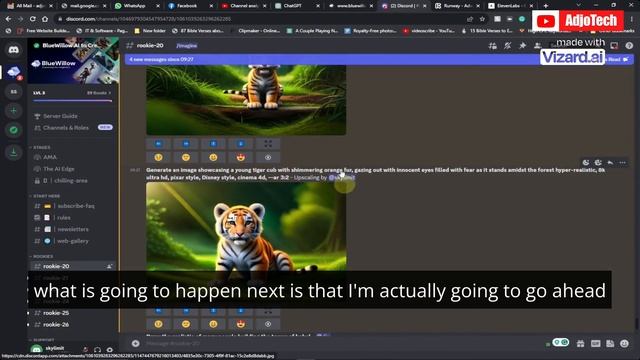Open the 89 Boosts chevron
The image size is (640, 360).
[99, 93]
